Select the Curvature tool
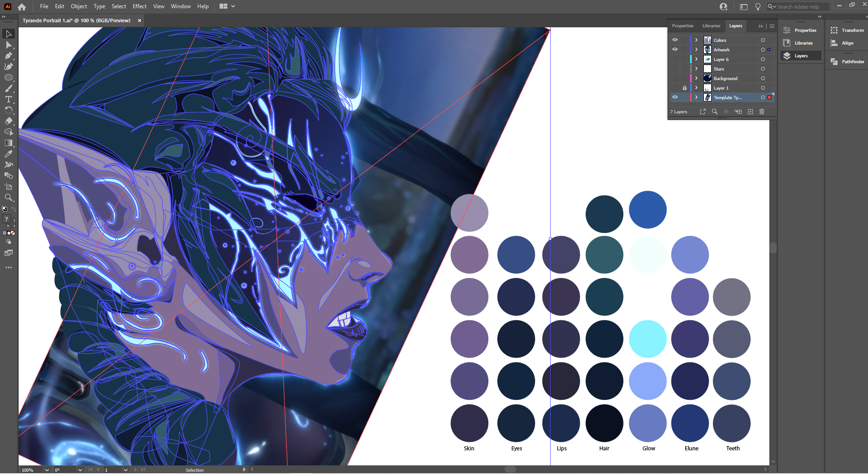868x474 pixels. (9, 66)
